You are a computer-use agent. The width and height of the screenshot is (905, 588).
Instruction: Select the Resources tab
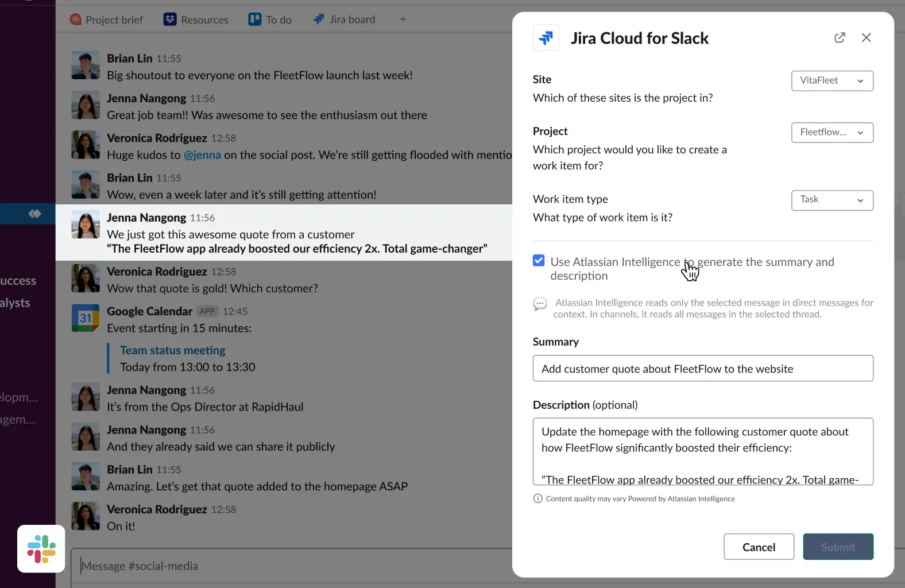tap(196, 20)
